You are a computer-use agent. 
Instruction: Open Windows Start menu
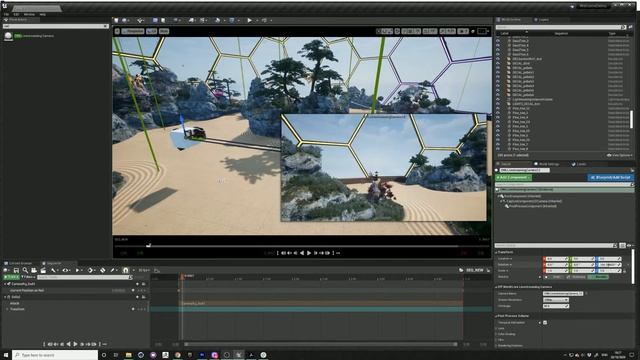click(6, 355)
